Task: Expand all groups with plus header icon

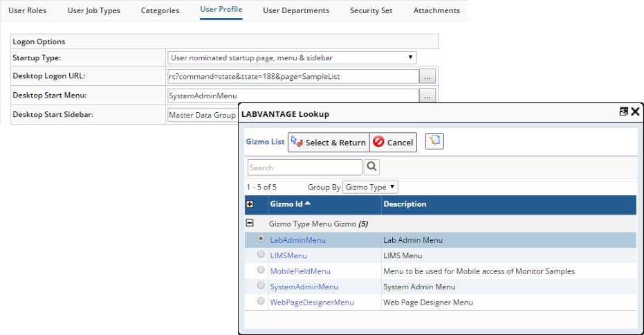Action: [250, 204]
